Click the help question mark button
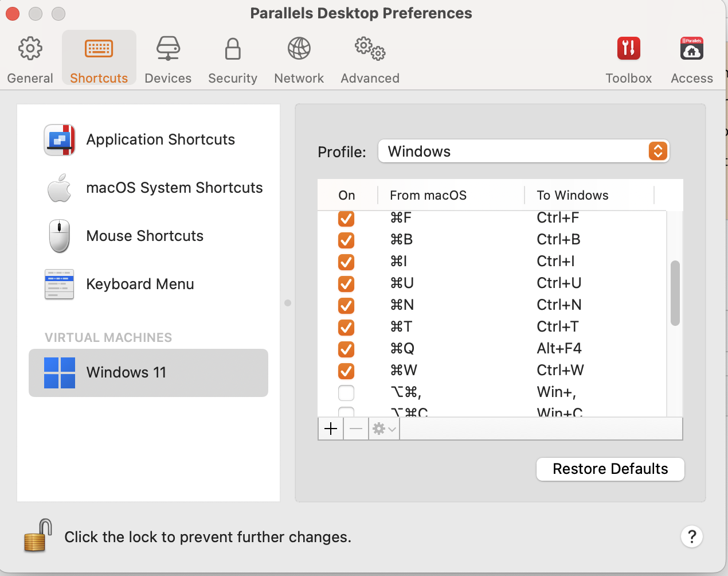This screenshot has height=576, width=728. tap(692, 536)
